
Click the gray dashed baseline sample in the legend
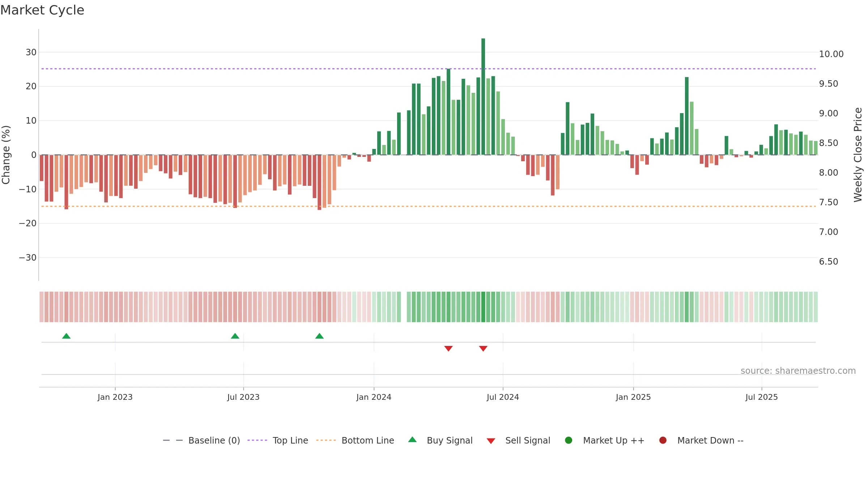coord(173,440)
